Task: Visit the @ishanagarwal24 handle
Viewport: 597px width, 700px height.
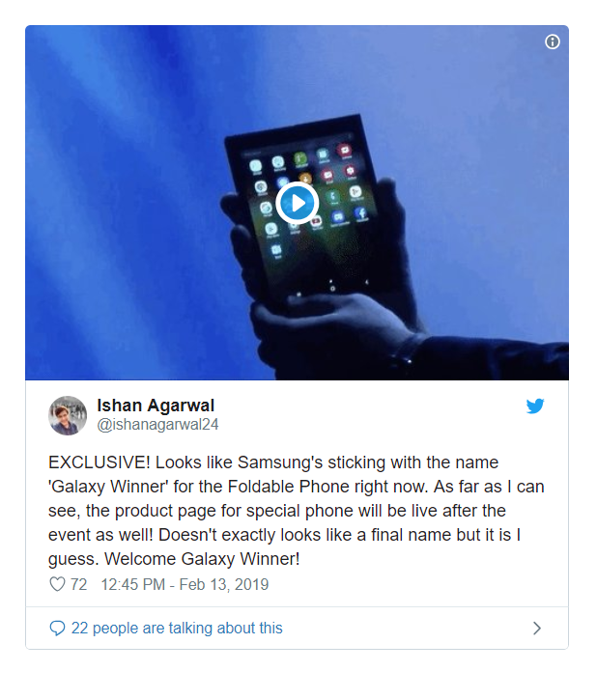Action: tap(157, 424)
